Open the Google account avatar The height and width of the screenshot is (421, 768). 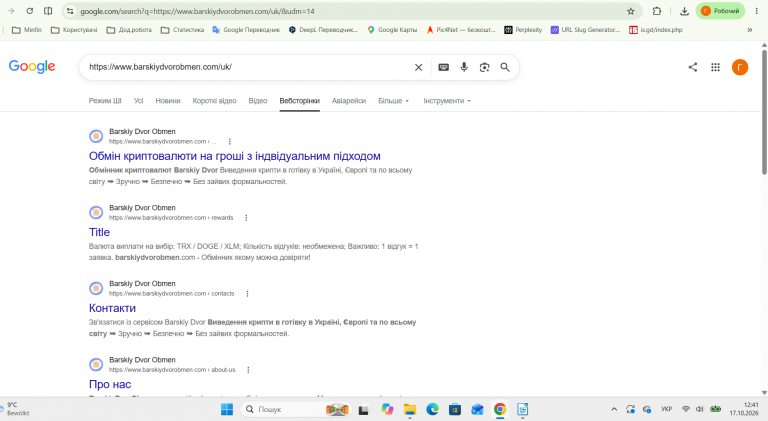pos(740,67)
